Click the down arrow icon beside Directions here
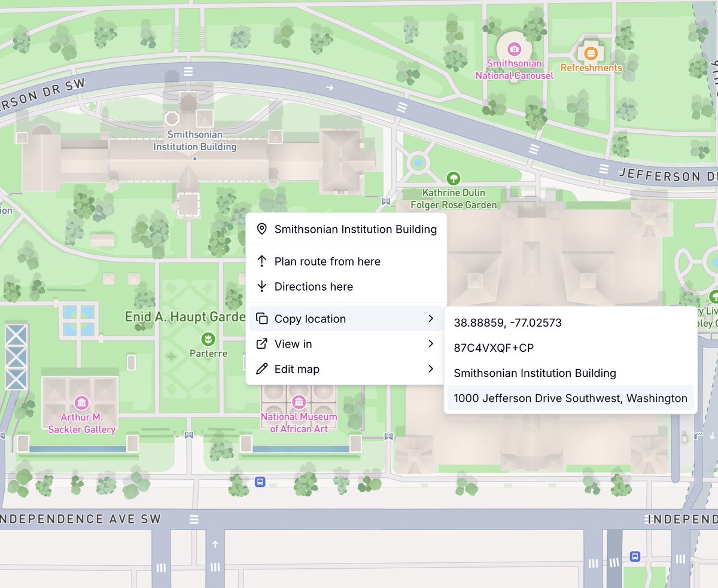This screenshot has height=588, width=718. [x=261, y=287]
